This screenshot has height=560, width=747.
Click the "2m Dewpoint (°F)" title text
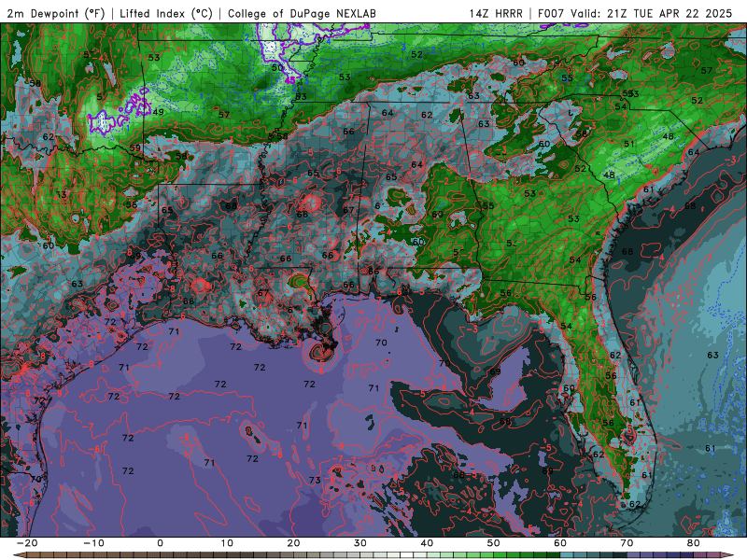pos(56,13)
